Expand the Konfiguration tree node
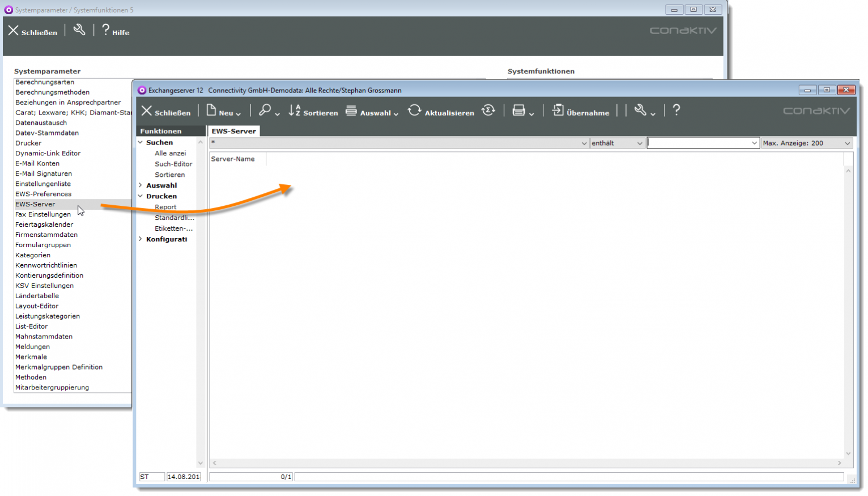Screen dimensions: 868x496 pyautogui.click(x=141, y=239)
